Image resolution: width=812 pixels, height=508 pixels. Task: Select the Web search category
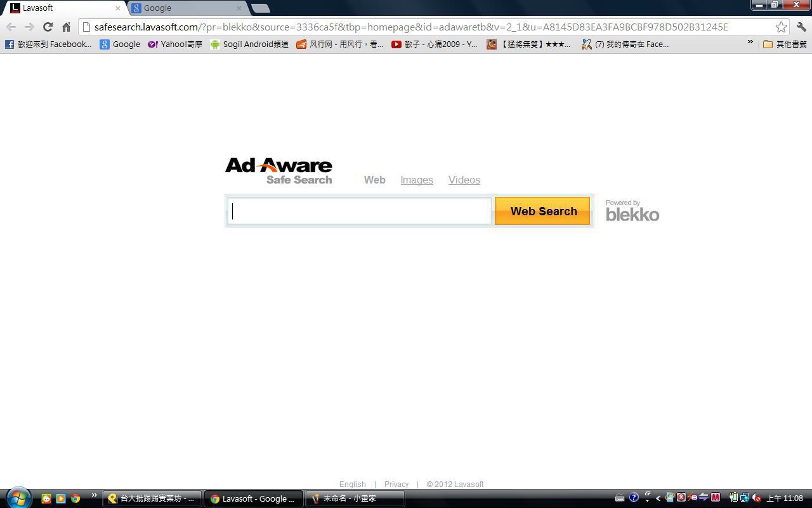pyautogui.click(x=374, y=180)
